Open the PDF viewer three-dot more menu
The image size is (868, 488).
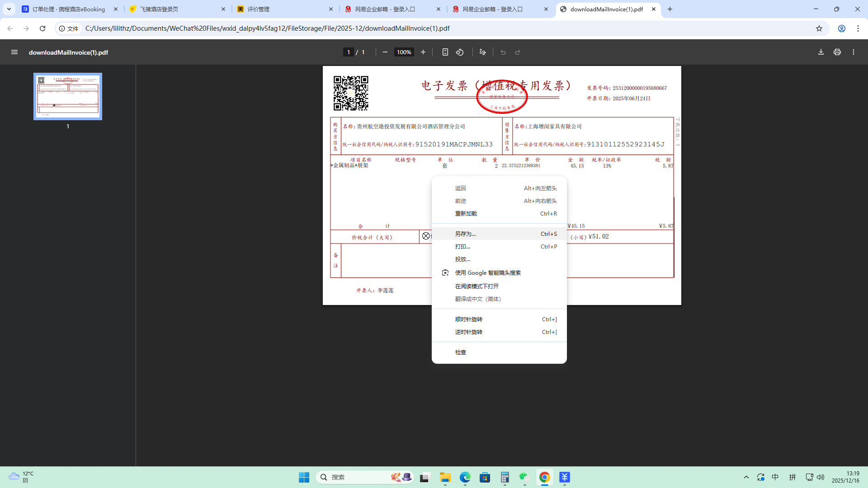854,52
